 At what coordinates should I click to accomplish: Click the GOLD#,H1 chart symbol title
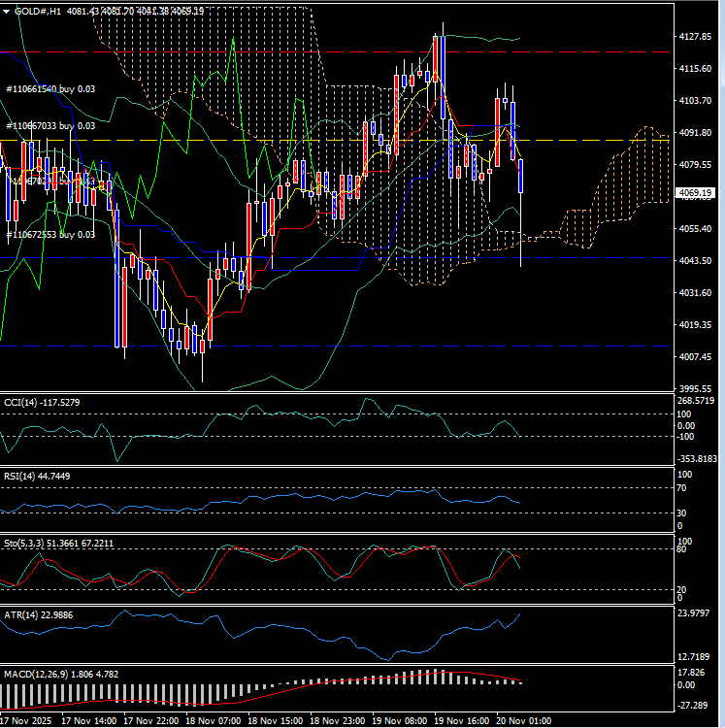click(39, 11)
